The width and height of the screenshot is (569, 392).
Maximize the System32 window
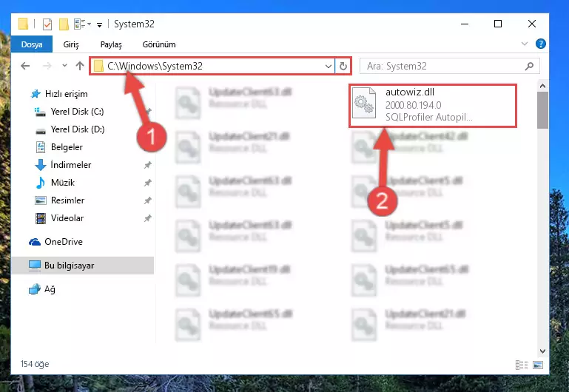click(x=498, y=24)
